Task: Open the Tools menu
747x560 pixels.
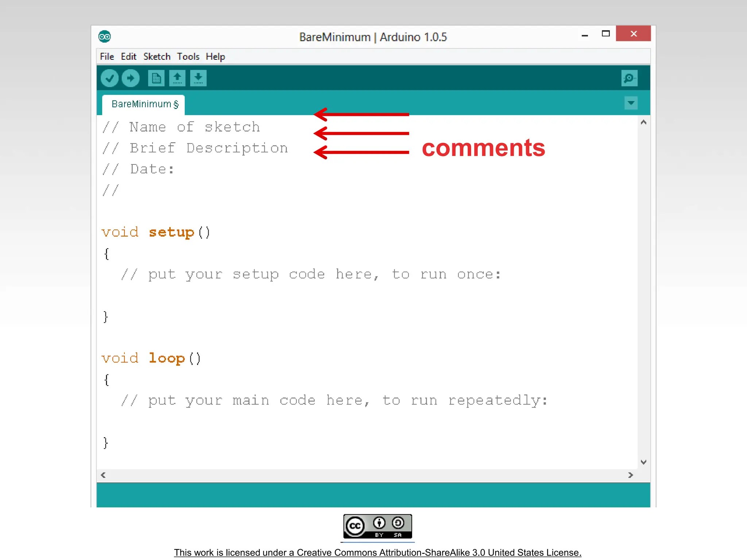Action: pos(188,57)
